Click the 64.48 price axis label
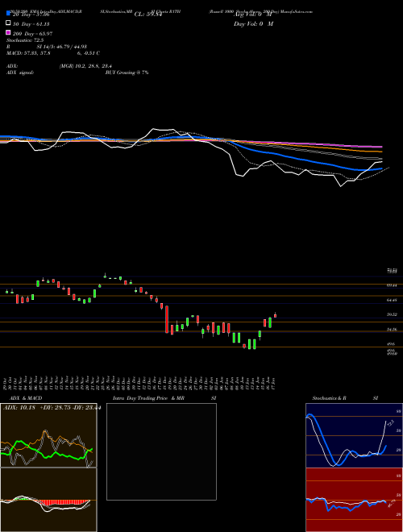The width and height of the screenshot is (403, 532). point(392,300)
